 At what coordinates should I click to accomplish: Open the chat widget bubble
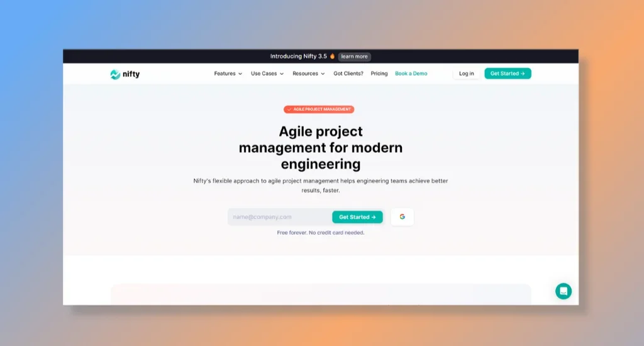[563, 291]
